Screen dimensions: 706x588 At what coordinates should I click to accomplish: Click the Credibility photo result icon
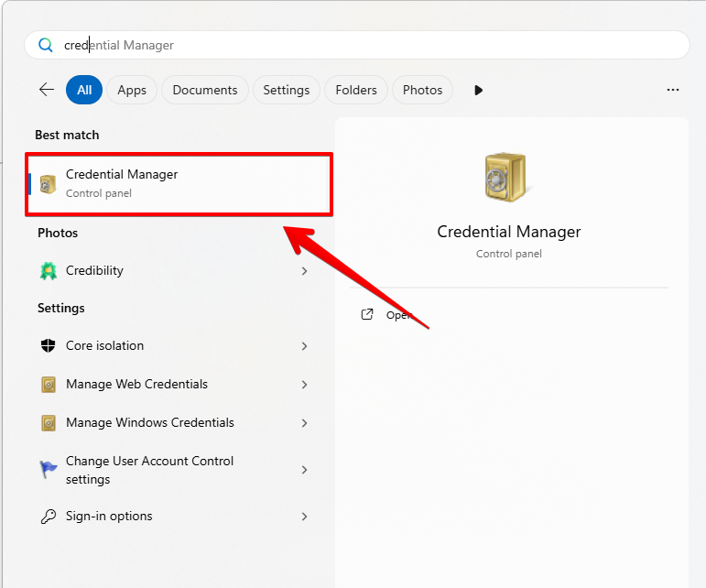(49, 271)
